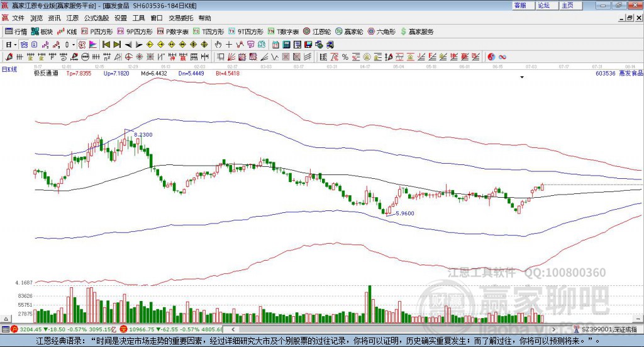Open the P四方形 tool
The width and height of the screenshot is (644, 347).
(x=97, y=31)
